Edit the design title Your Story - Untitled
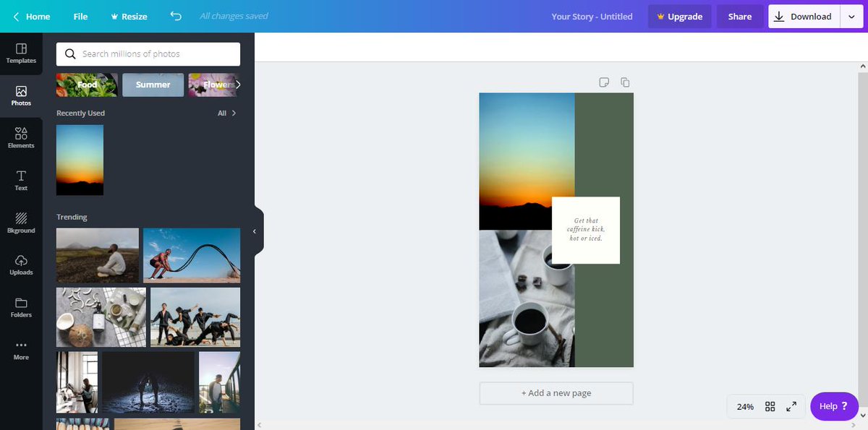868x430 pixels. [592, 16]
